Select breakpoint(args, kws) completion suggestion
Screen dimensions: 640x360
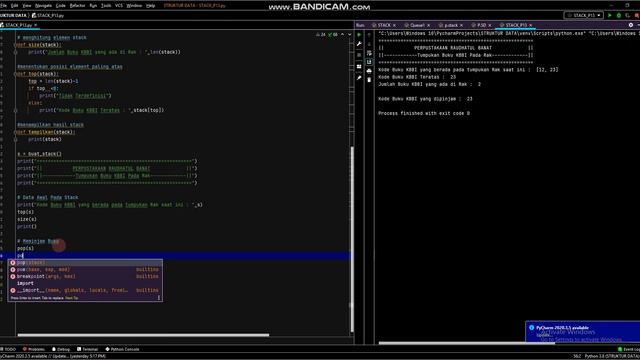[x=85, y=277]
